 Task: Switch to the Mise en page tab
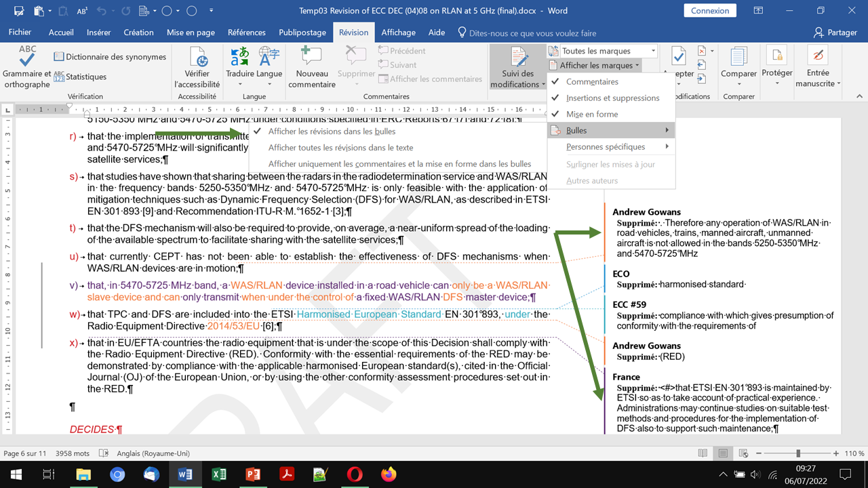191,33
